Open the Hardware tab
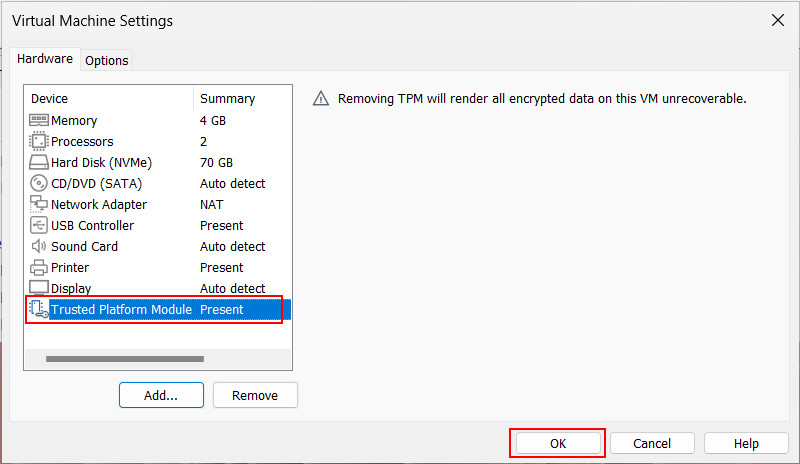Image resolution: width=800 pixels, height=464 pixels. point(45,59)
